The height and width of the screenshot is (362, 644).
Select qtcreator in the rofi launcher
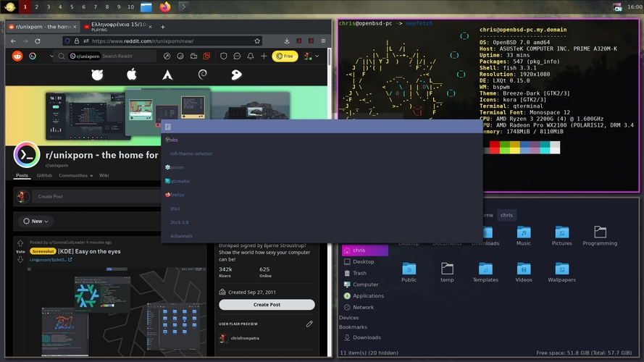pyautogui.click(x=322, y=181)
